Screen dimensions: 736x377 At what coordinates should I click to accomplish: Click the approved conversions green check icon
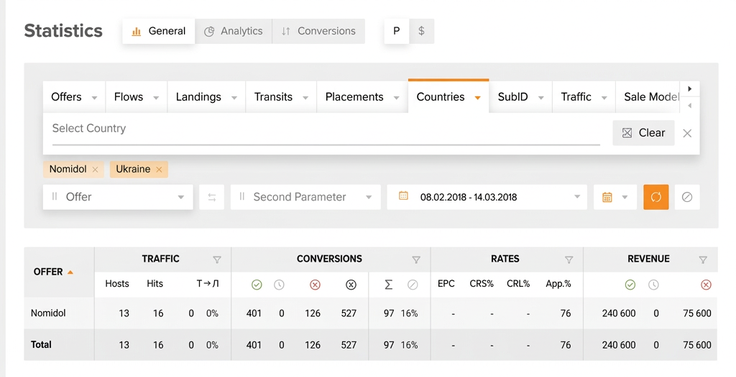click(256, 285)
